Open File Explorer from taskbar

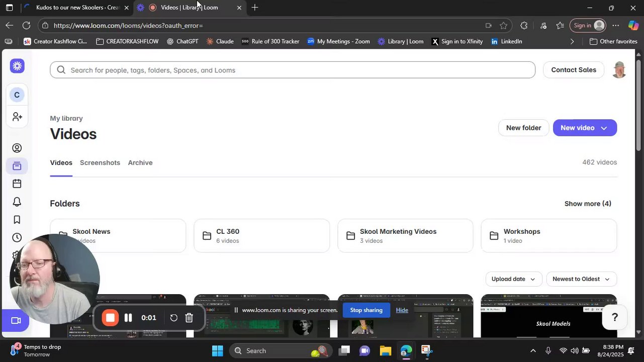[385, 351]
